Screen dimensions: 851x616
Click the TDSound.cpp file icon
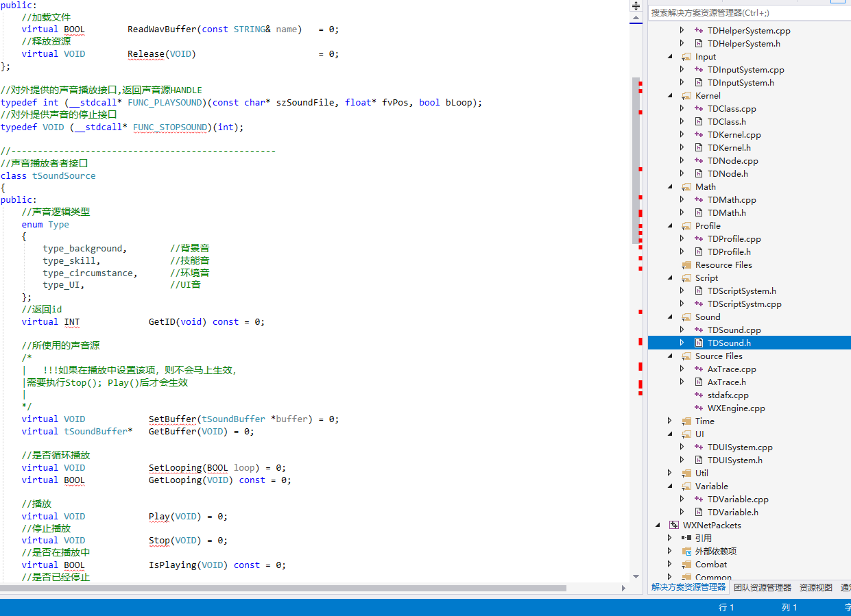tap(699, 330)
